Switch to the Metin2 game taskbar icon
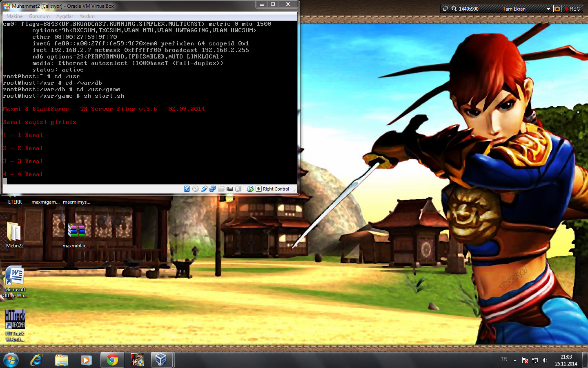The height and width of the screenshot is (368, 588). coord(138,360)
